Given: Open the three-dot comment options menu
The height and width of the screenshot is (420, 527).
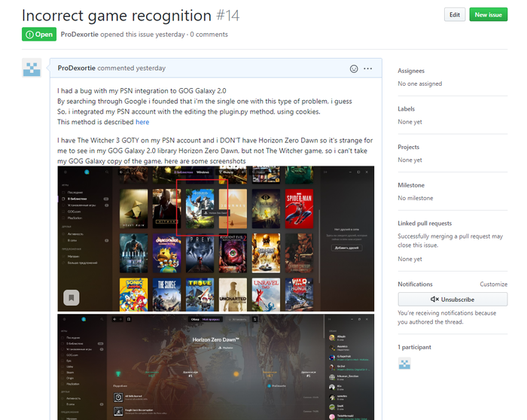Looking at the screenshot, I should click(368, 68).
